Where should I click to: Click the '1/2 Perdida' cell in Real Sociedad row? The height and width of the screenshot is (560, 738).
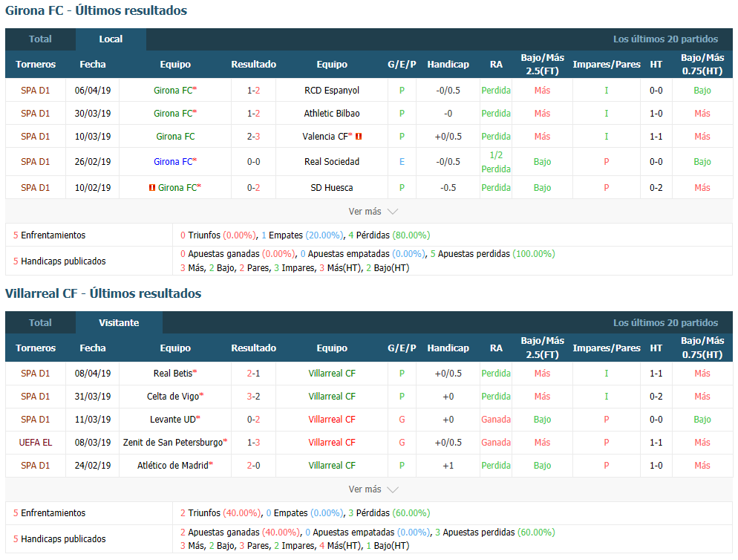coord(496,162)
